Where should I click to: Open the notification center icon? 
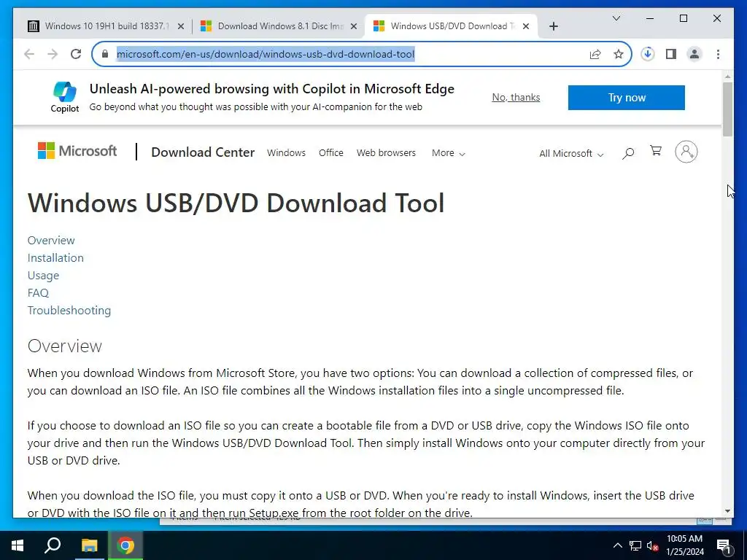click(x=724, y=545)
